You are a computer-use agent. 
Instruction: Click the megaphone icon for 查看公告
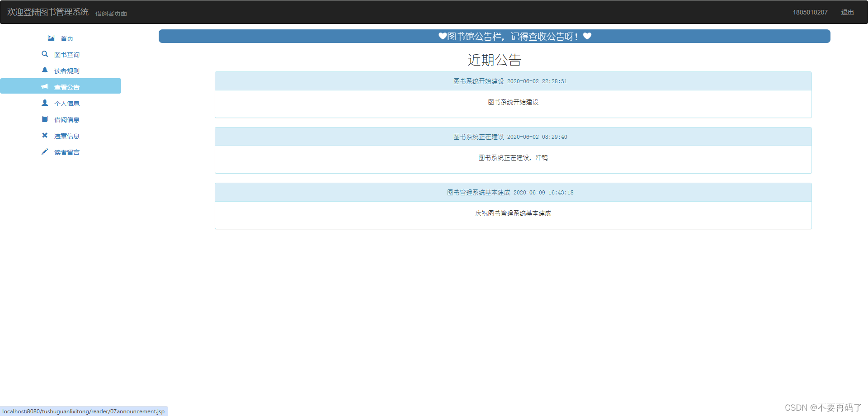pos(45,86)
